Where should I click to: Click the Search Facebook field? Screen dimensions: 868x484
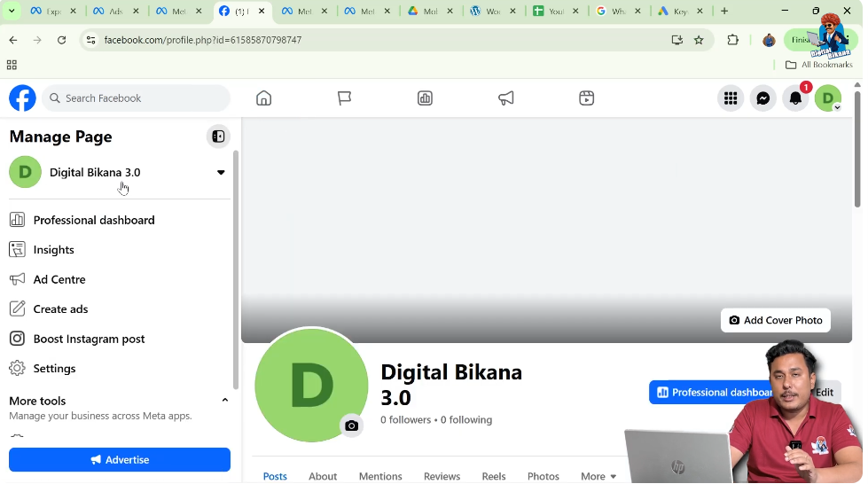136,98
